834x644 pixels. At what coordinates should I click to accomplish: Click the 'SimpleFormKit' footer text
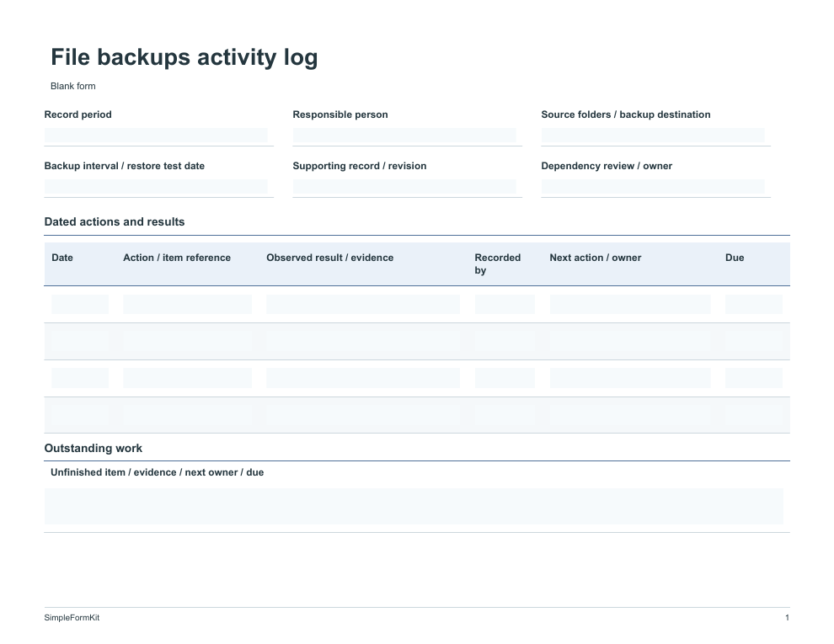click(x=72, y=617)
